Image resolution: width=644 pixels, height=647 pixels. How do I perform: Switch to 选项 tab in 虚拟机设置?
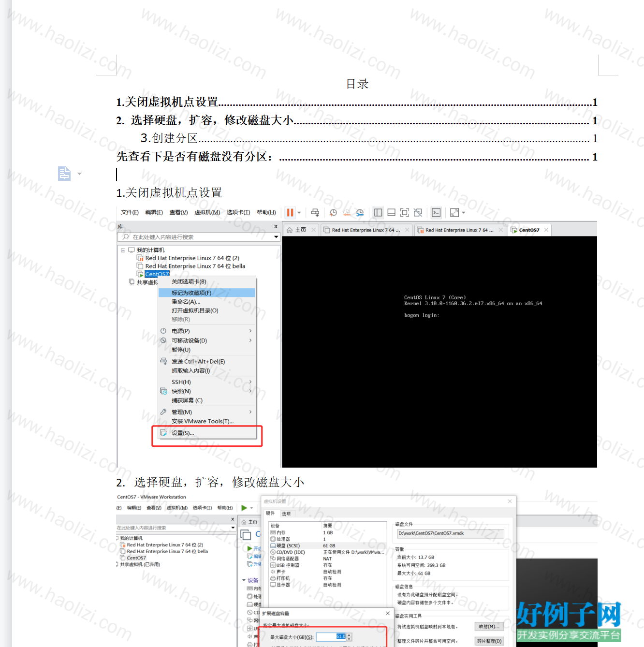click(x=286, y=514)
